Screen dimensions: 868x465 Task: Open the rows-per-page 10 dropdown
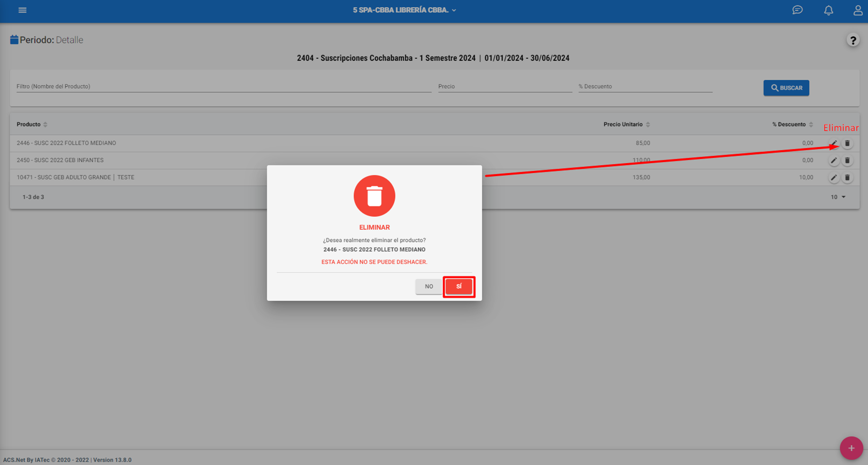pos(838,197)
